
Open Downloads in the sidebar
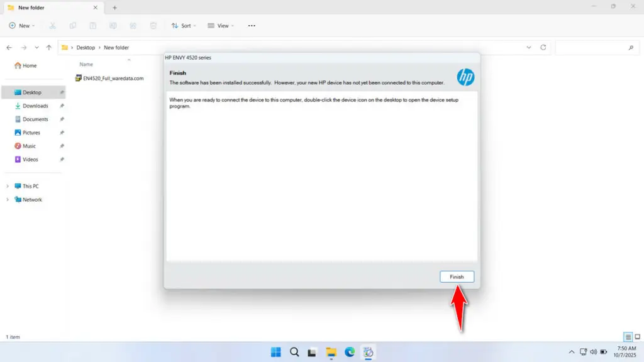pyautogui.click(x=35, y=106)
